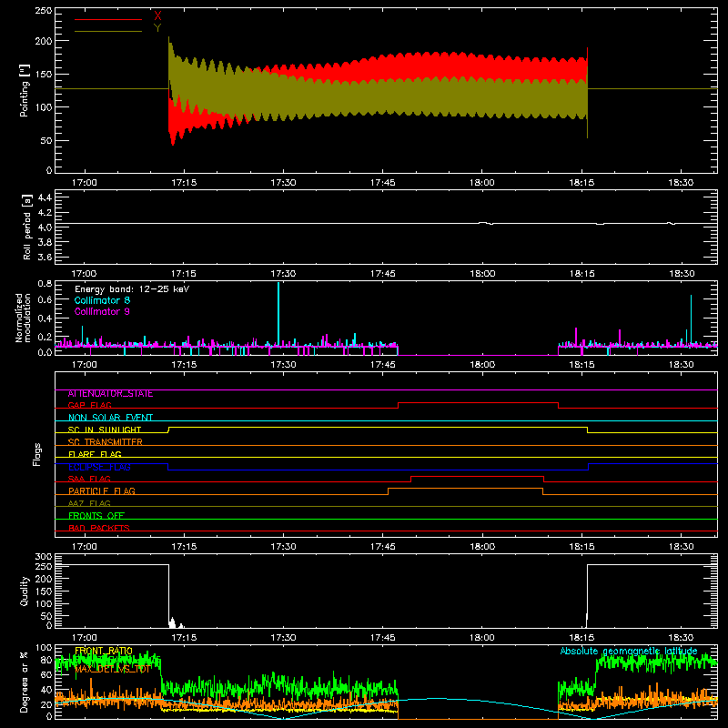The image size is (728, 728).
Task: Click the "4.0" roll period tick label
Action: (x=45, y=227)
